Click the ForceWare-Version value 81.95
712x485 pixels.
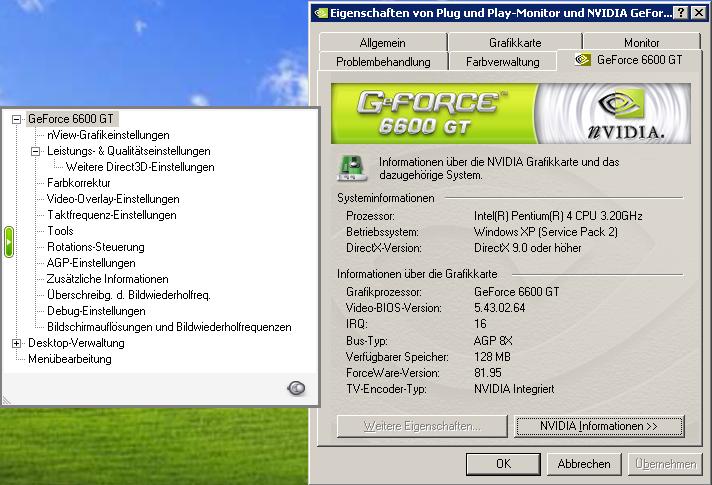[x=488, y=372]
